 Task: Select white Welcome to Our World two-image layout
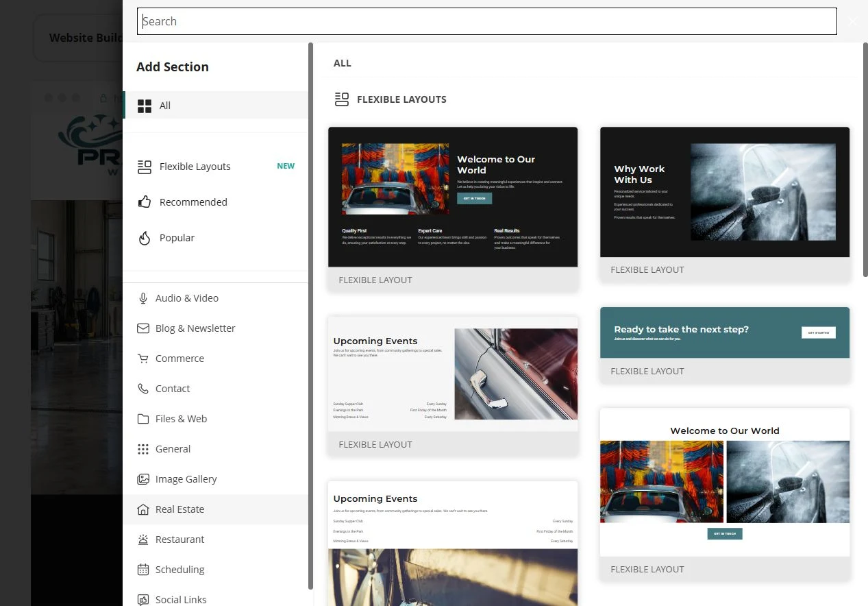725,494
